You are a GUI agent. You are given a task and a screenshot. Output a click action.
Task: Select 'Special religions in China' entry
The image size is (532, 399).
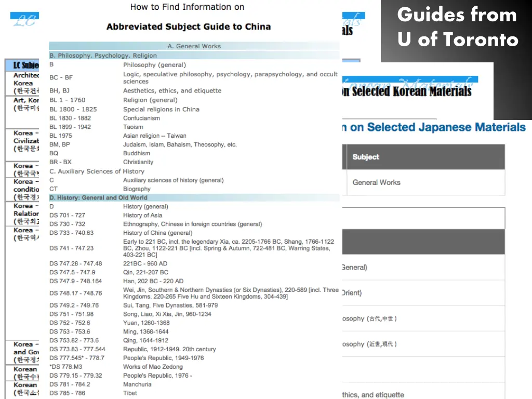pos(161,109)
